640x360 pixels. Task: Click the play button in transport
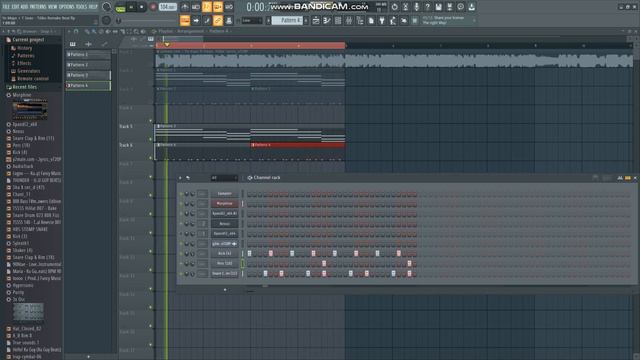pyautogui.click(x=131, y=7)
